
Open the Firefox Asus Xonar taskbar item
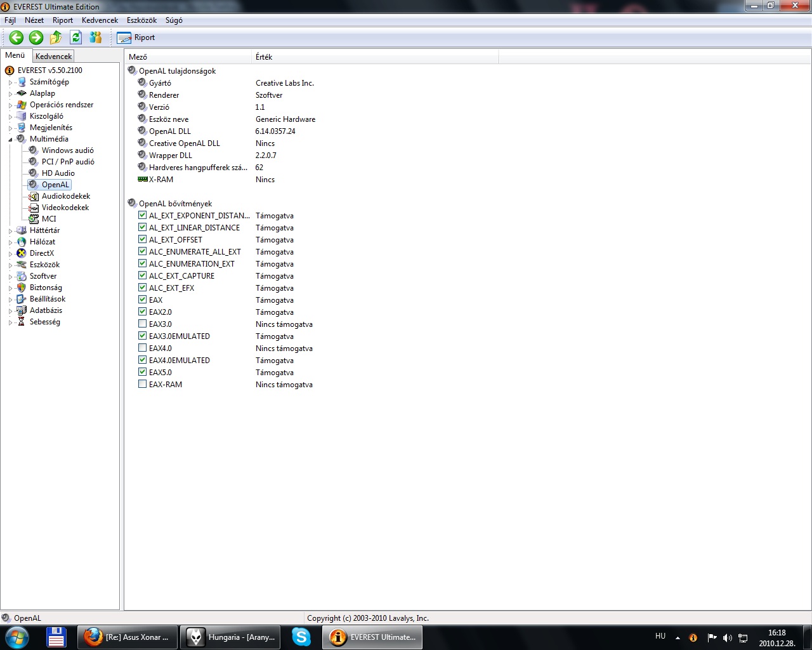click(128, 637)
